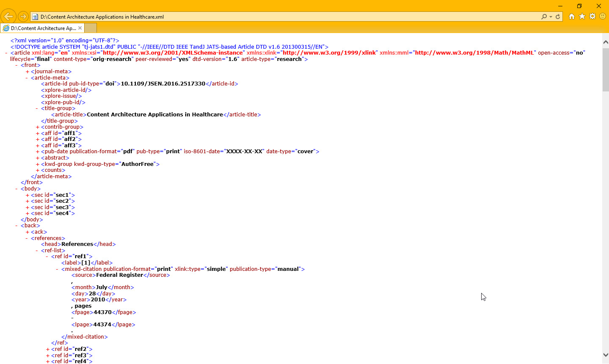Expand the sec2 section
This screenshot has width=609, height=364.
point(27,201)
